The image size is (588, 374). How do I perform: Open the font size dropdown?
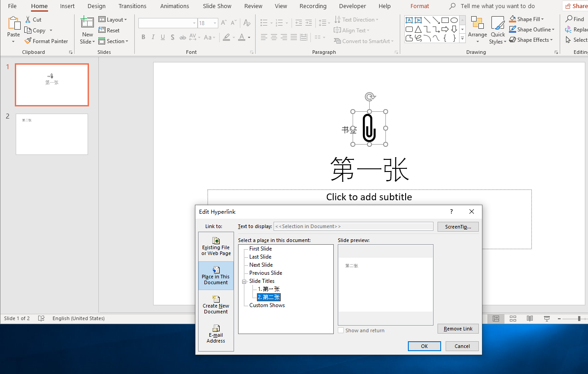216,23
